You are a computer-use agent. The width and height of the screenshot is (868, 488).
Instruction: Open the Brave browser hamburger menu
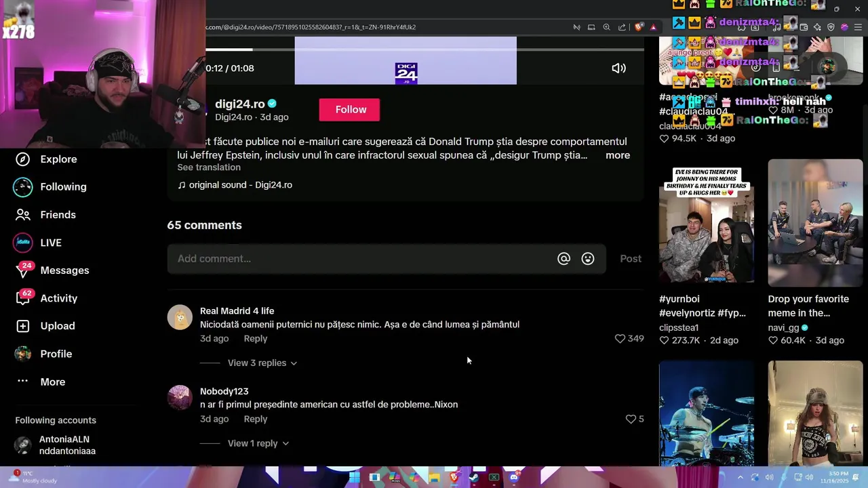click(859, 27)
